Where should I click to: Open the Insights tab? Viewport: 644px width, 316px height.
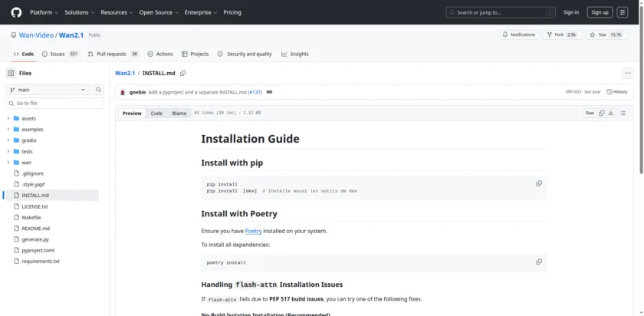(x=295, y=54)
